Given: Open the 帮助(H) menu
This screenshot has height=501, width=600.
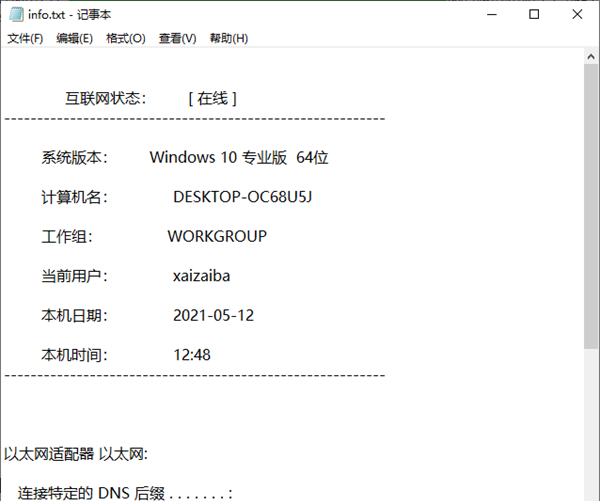Looking at the screenshot, I should 229,38.
